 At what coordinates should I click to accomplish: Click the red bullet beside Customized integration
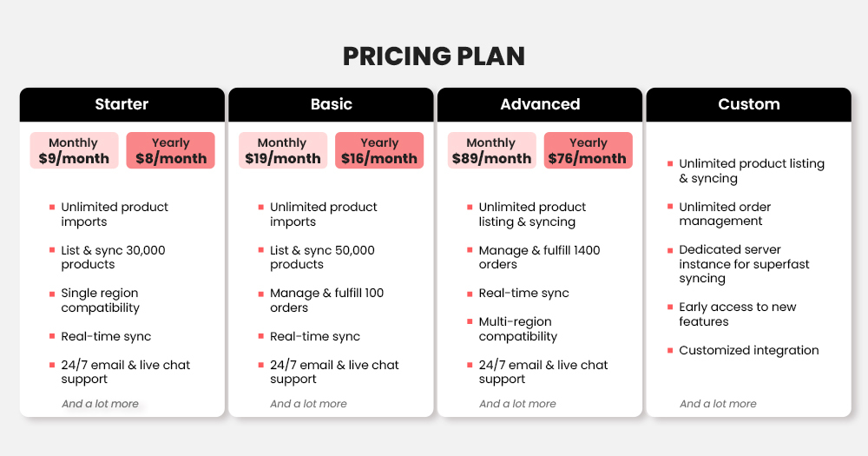pos(670,350)
